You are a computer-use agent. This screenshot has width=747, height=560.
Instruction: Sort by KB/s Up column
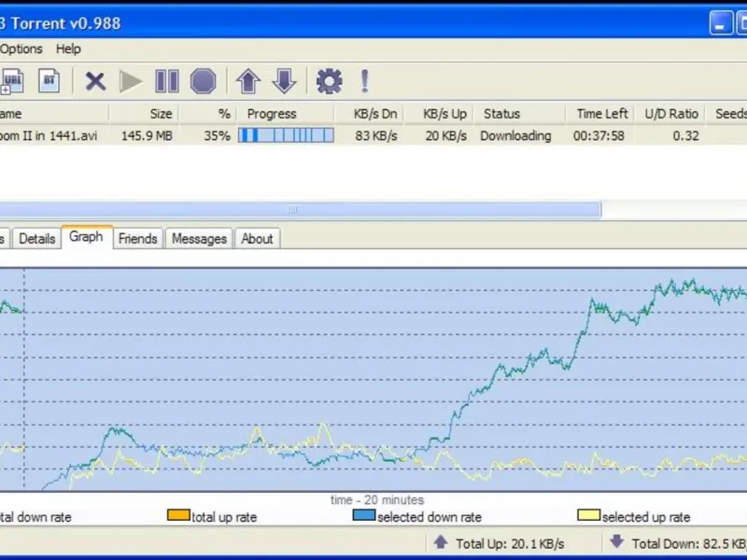point(438,114)
